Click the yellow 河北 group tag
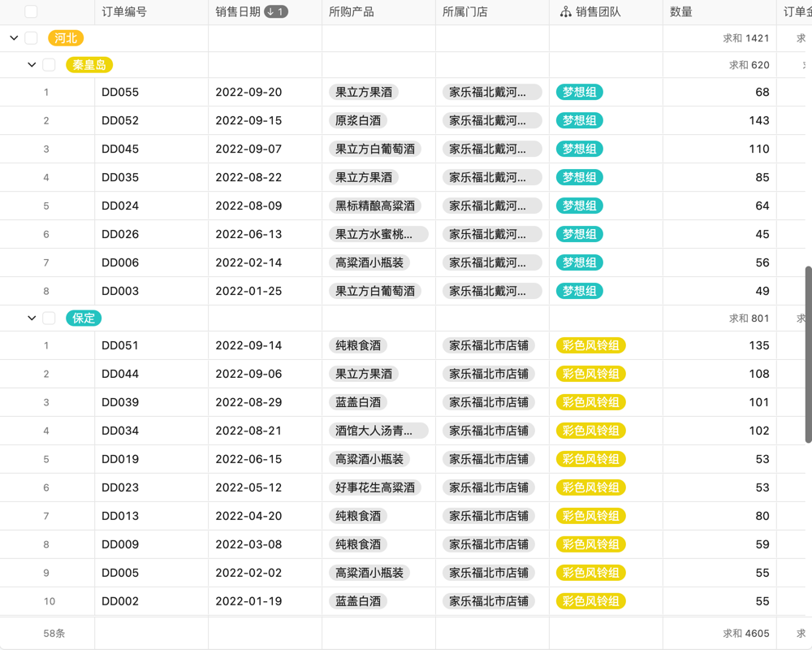812x650 pixels. [65, 37]
